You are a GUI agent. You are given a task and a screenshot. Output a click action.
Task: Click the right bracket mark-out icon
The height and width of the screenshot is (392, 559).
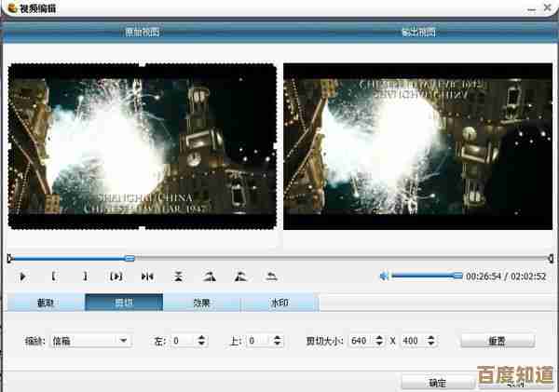point(85,277)
